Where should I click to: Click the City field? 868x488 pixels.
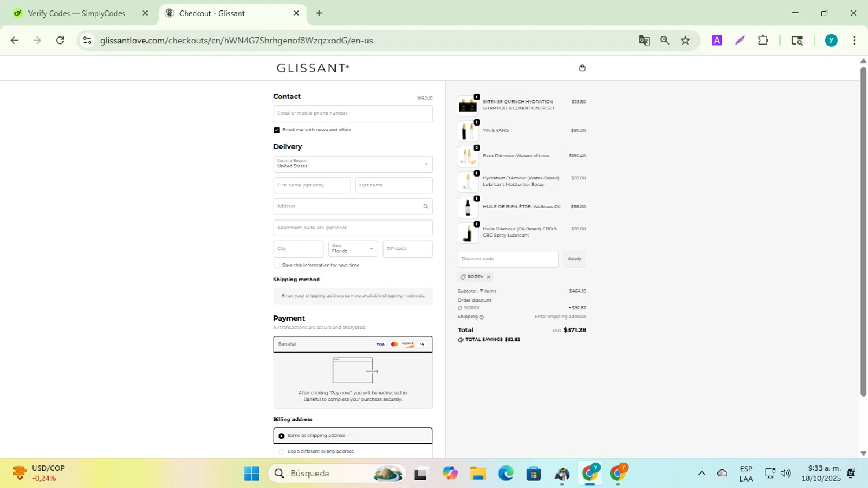(x=299, y=249)
